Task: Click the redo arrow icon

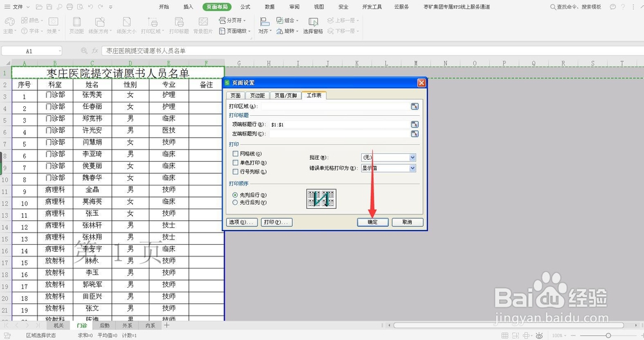Action: [100, 7]
